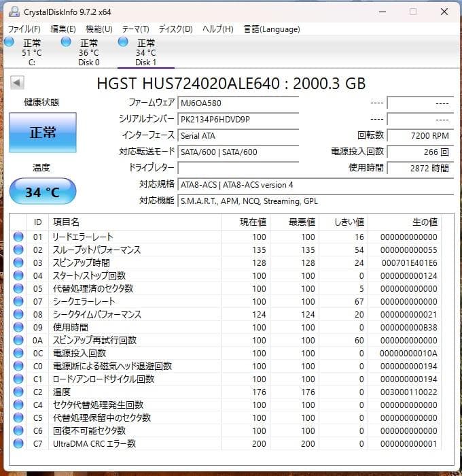This screenshot has height=476, width=462.
Task: Click the 現在値 column header
Action: pyautogui.click(x=245, y=222)
